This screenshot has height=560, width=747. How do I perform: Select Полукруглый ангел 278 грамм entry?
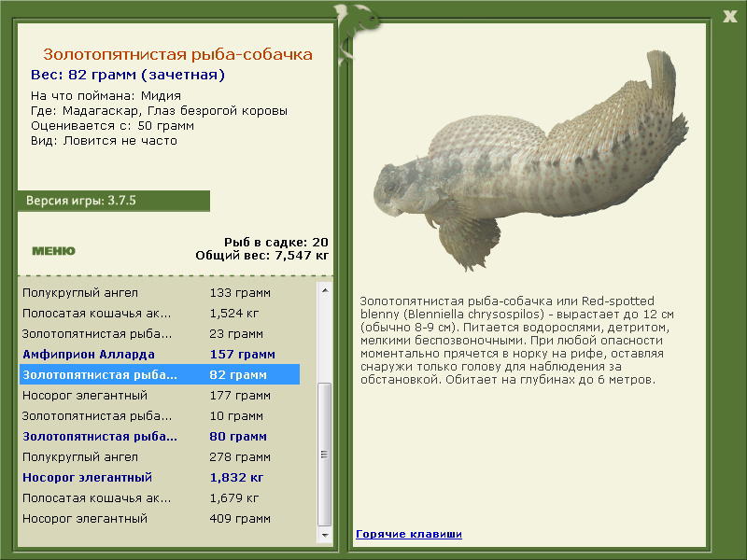pyautogui.click(x=160, y=456)
